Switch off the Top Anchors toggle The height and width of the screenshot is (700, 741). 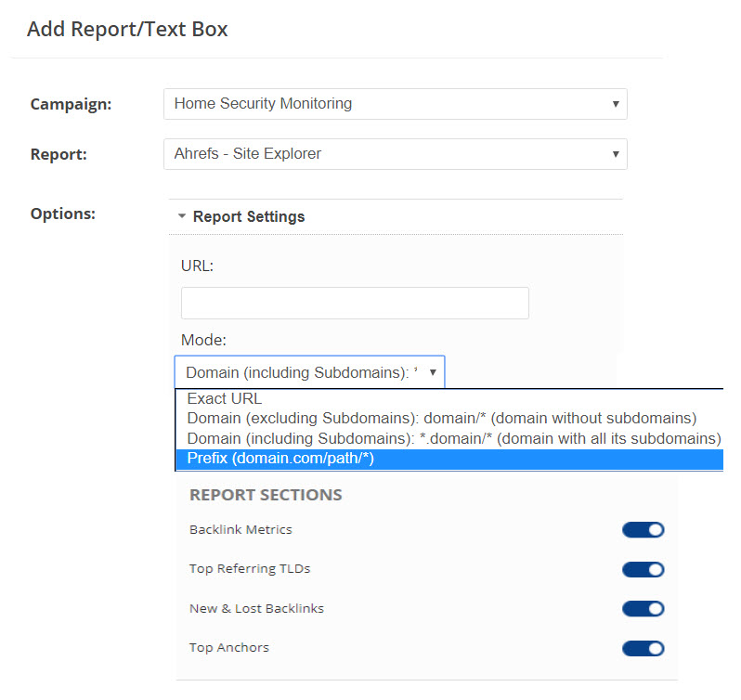click(x=643, y=648)
